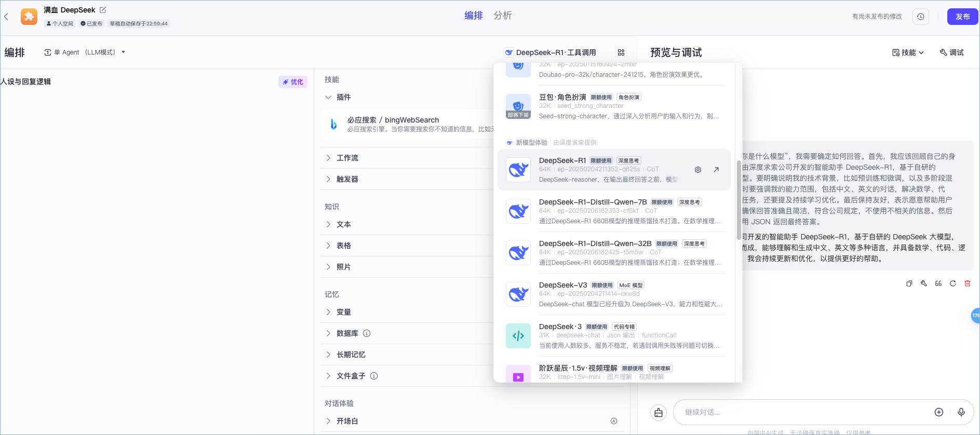Viewport: 980px width, 435px height.
Task: Click the 继续对话 chat input field
Action: 805,412
